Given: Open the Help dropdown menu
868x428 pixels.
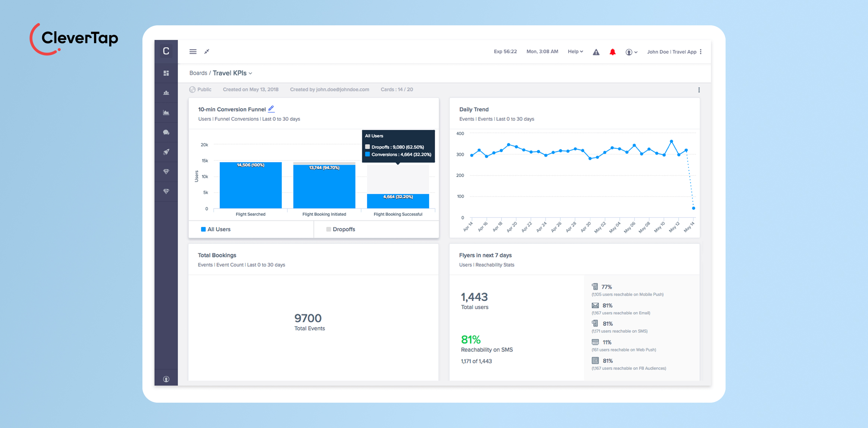Looking at the screenshot, I should click(x=575, y=52).
